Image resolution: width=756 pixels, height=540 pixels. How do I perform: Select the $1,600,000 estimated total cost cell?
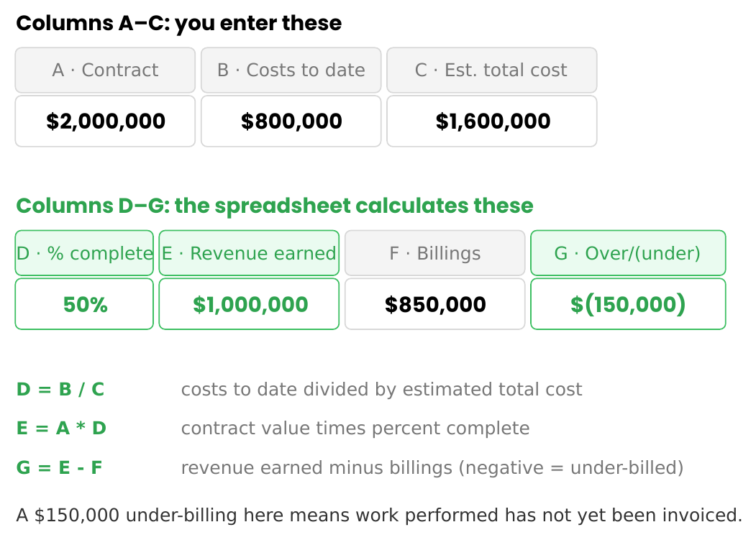pos(492,121)
